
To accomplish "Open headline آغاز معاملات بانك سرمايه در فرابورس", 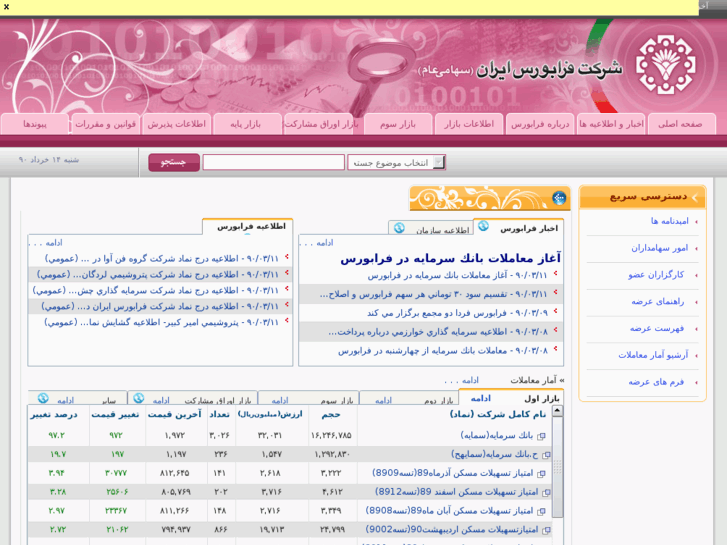I will [451, 258].
